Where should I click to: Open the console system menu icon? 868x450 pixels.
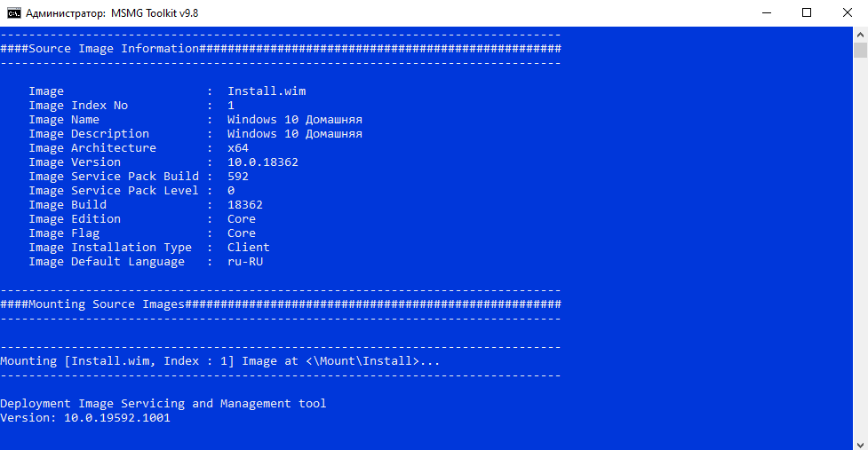click(14, 12)
